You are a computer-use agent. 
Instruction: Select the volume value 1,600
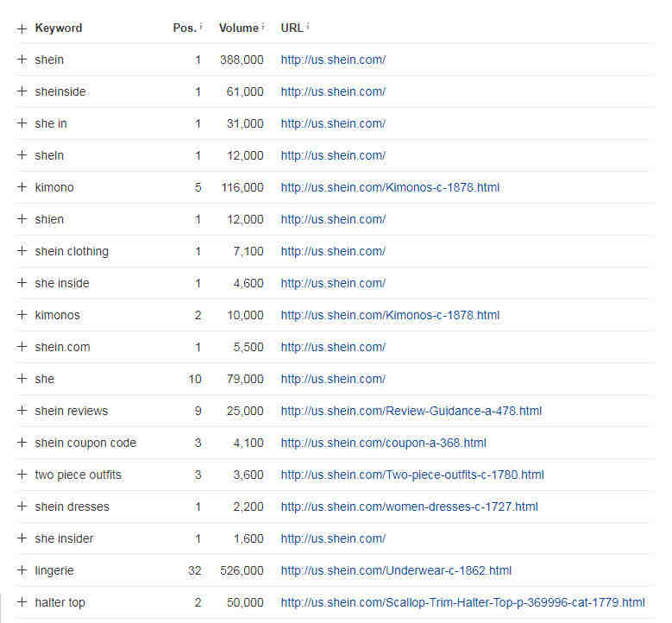[x=248, y=538]
